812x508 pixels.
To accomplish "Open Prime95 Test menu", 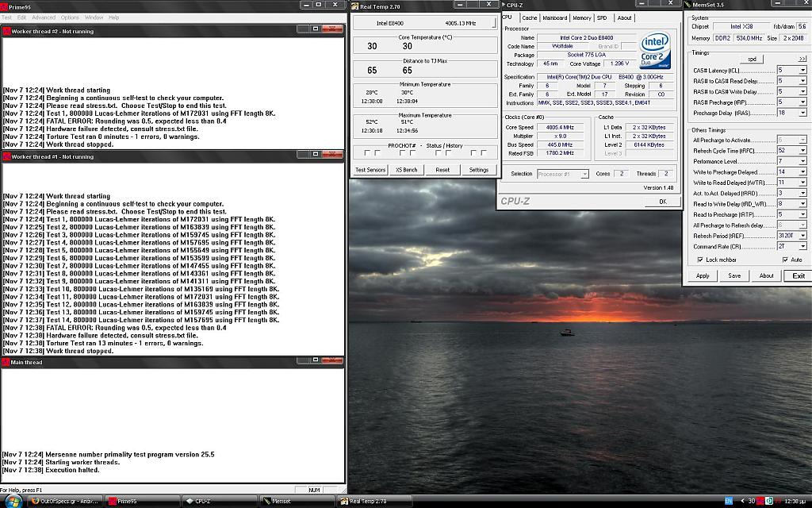I will 6,17.
